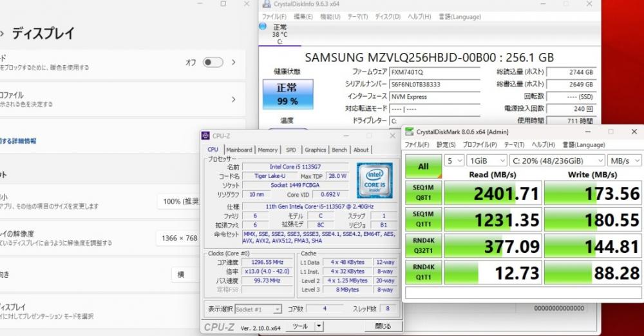644x336 pixels.
Task: Open CrystalDiskInfo 機能(U) menu
Action: 330,17
